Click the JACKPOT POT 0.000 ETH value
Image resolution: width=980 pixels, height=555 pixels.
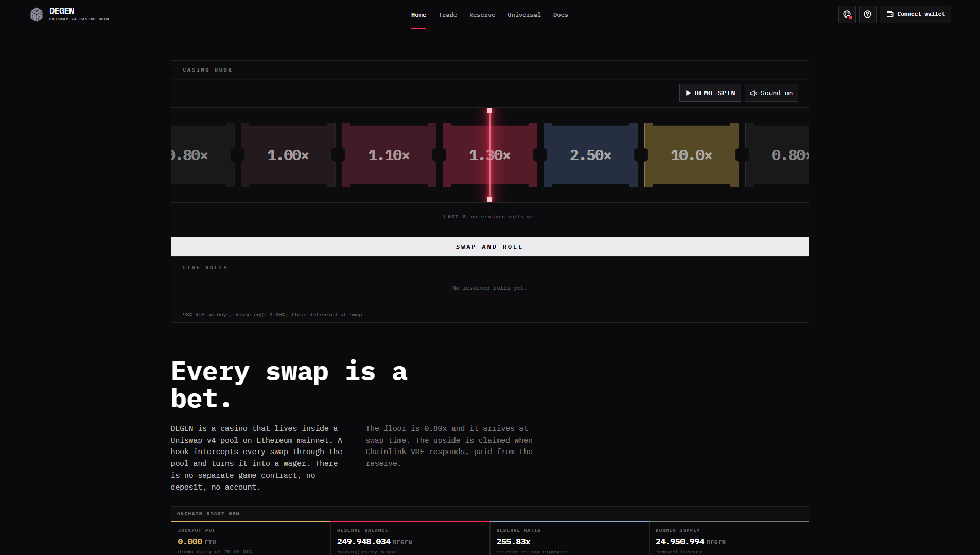click(197, 542)
